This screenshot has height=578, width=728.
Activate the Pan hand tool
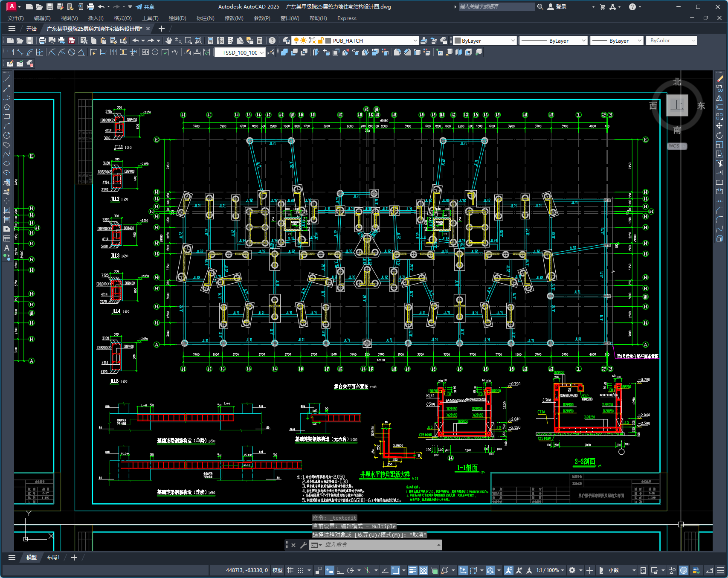coord(169,41)
